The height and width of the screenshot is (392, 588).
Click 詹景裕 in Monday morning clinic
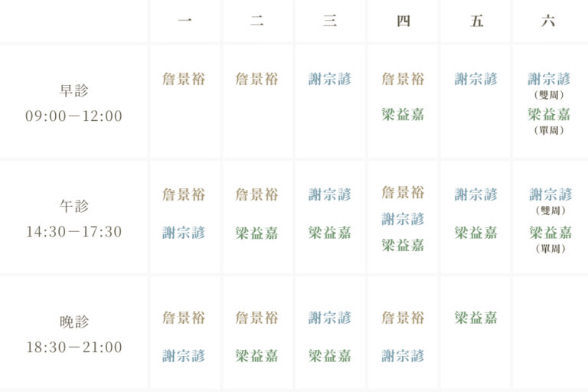184,79
